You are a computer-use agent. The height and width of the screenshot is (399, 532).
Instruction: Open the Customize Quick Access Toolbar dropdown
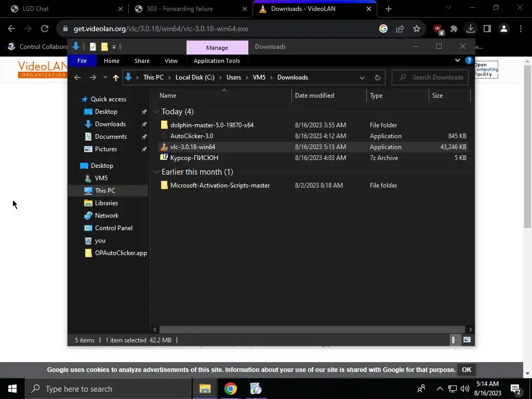114,47
